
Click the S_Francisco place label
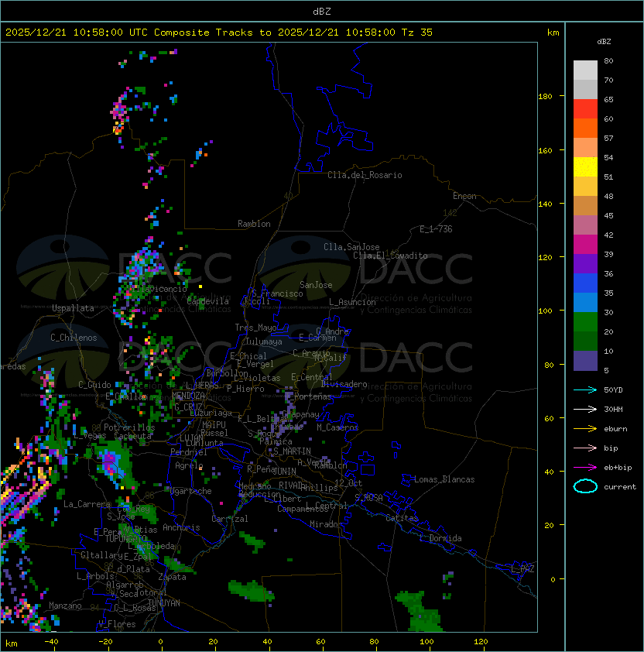[277, 293]
